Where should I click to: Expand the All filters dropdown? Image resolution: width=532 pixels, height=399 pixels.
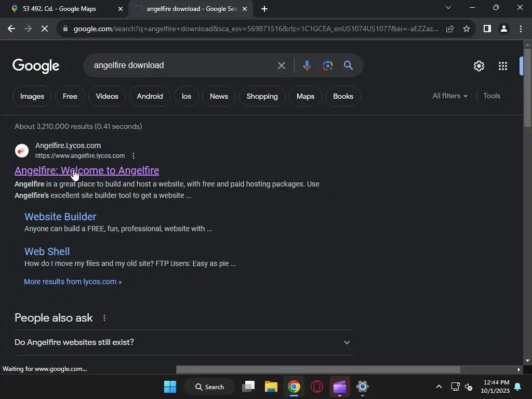tap(450, 96)
